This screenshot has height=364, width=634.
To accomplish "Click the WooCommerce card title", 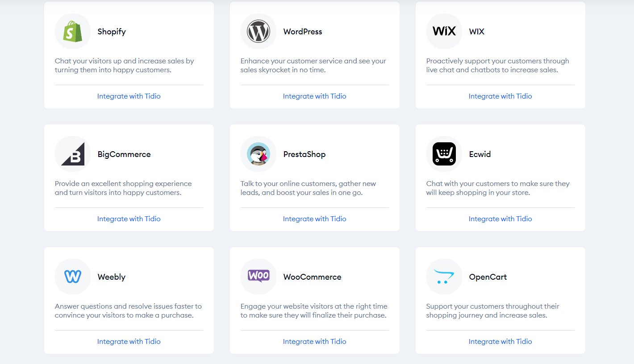I will tap(313, 277).
